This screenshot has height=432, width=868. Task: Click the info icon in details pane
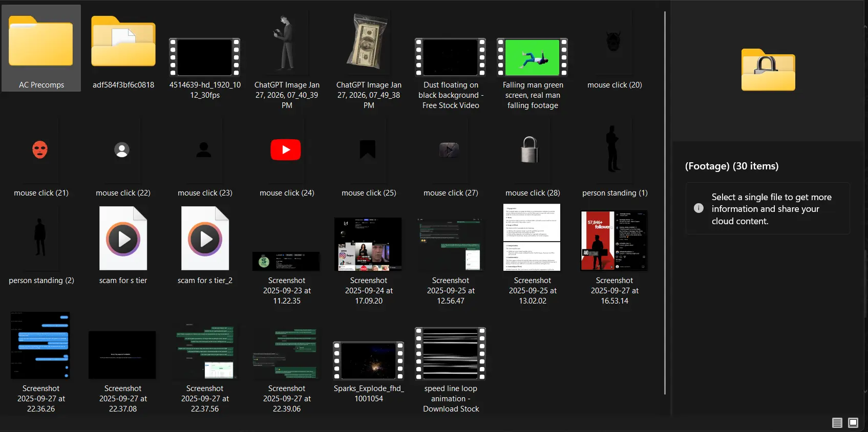point(698,208)
